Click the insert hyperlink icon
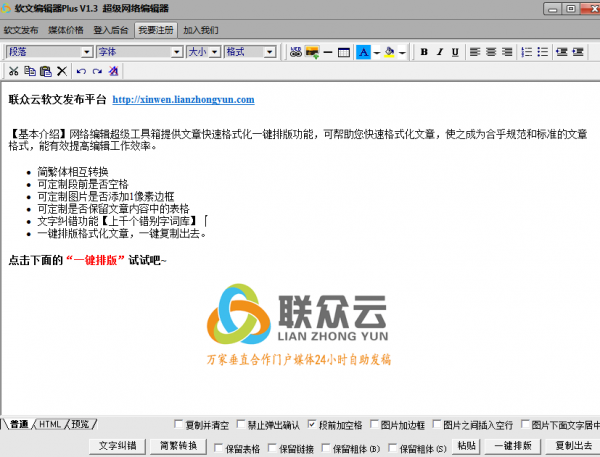The height and width of the screenshot is (457, 600). [x=295, y=52]
